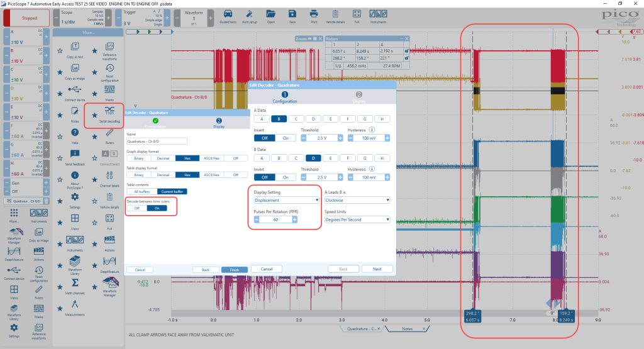This screenshot has height=349, width=644.
Task: Go to step 2 Display in left decoder dialog
Action: (x=219, y=123)
